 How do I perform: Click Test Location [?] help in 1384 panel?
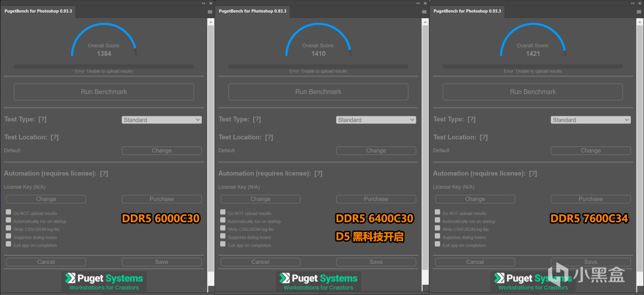55,137
